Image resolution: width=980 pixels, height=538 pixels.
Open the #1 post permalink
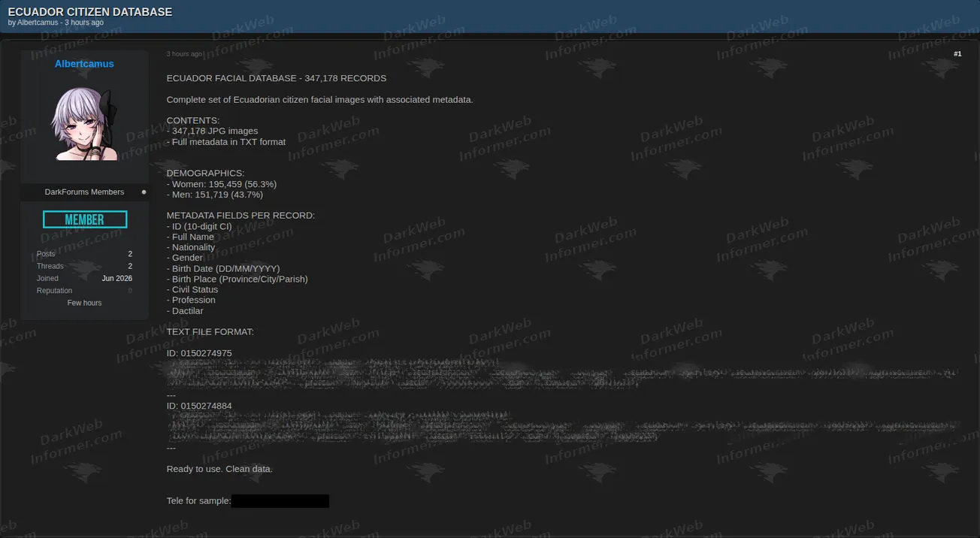957,54
